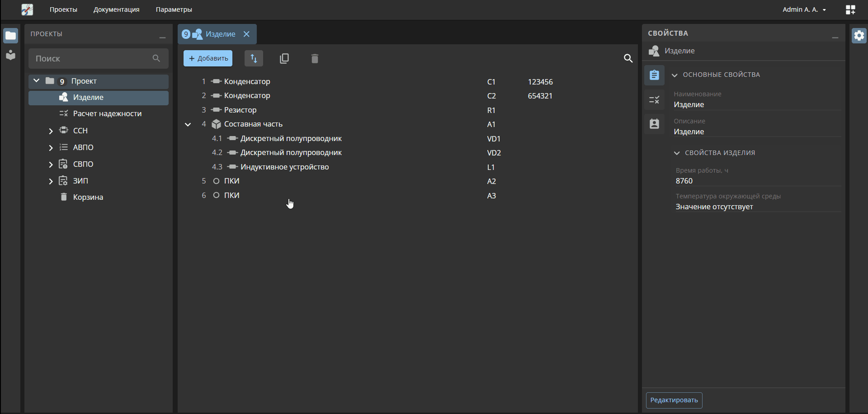
Task: Click the designator L1
Action: coord(491,167)
